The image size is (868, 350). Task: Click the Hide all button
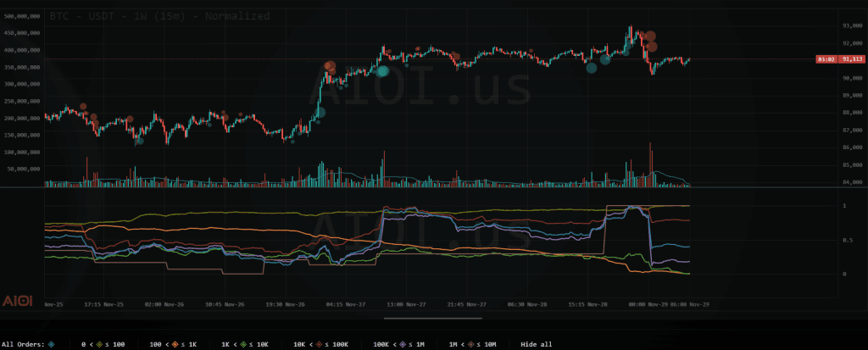(x=536, y=344)
